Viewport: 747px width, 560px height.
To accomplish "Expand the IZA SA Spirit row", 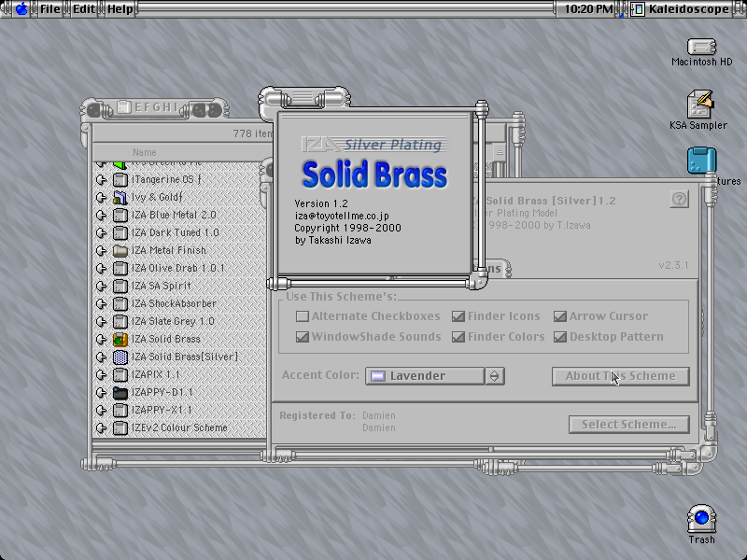I will pos(101,287).
